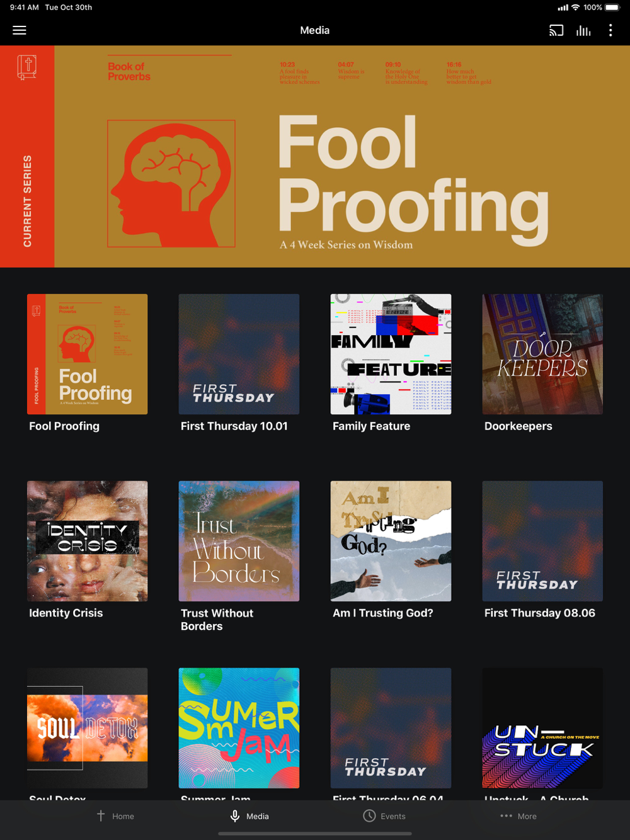The image size is (630, 840).
Task: Tap the 'First Thursday 10.01' title
Action: click(x=234, y=426)
